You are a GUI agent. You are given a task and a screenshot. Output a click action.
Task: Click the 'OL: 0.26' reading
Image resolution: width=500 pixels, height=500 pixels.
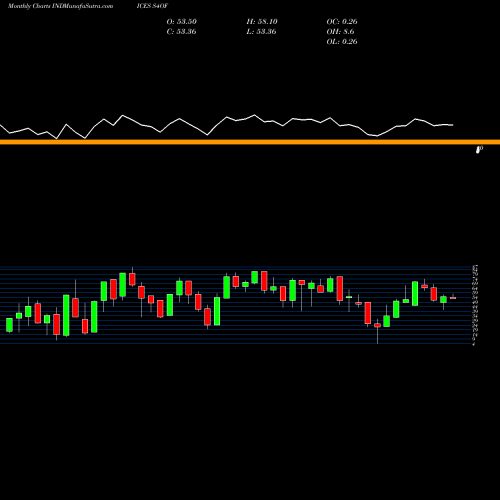(x=342, y=42)
